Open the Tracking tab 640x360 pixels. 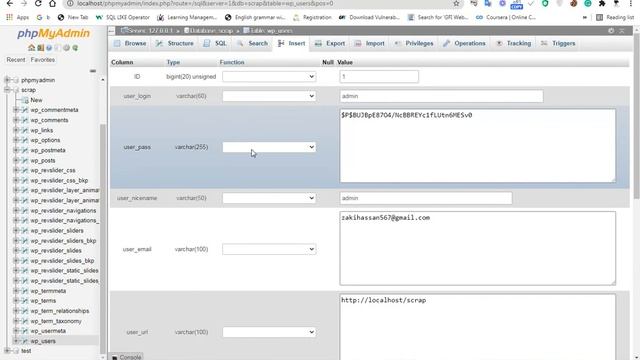tap(513, 43)
